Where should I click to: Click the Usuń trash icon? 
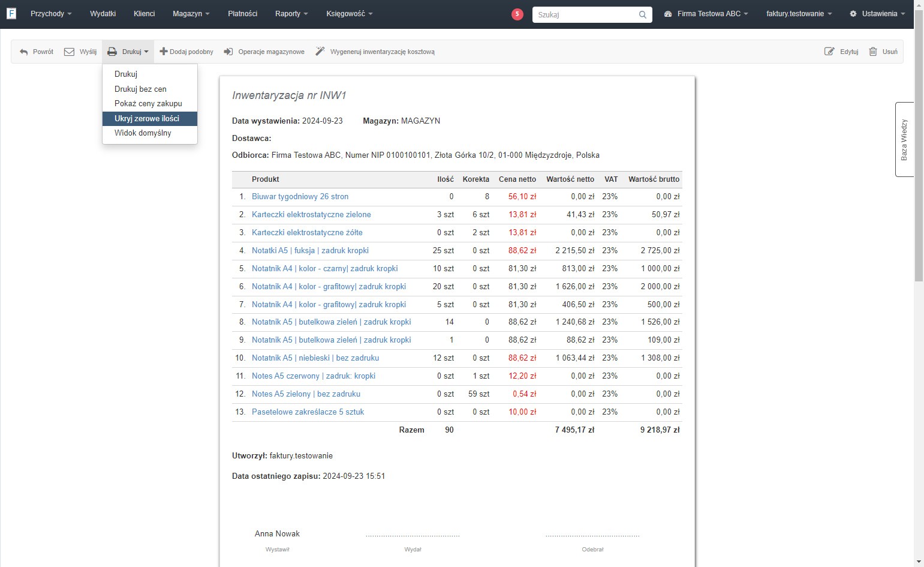coord(873,52)
